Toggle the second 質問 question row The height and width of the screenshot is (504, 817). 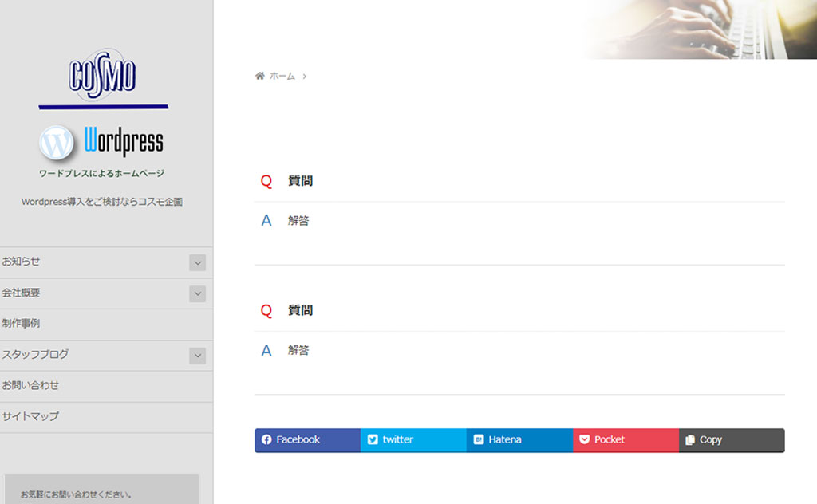point(301,311)
